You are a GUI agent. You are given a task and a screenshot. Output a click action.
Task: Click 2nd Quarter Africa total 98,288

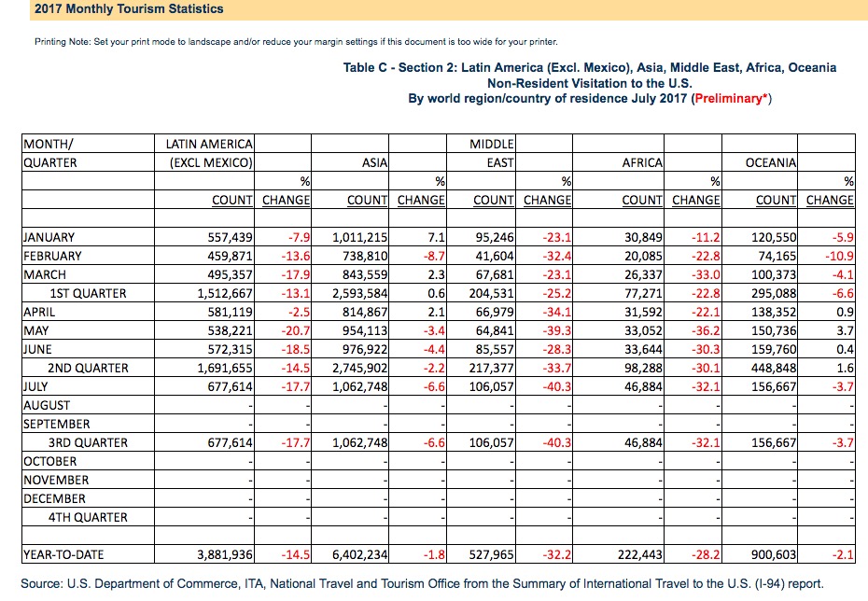(x=643, y=368)
